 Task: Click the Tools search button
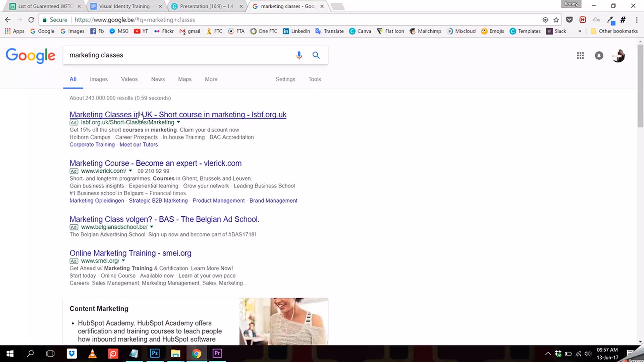[315, 79]
